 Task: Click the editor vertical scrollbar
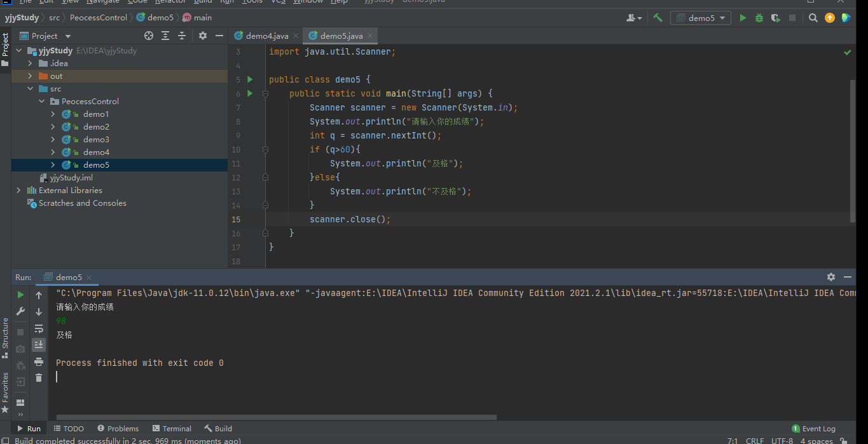853,151
